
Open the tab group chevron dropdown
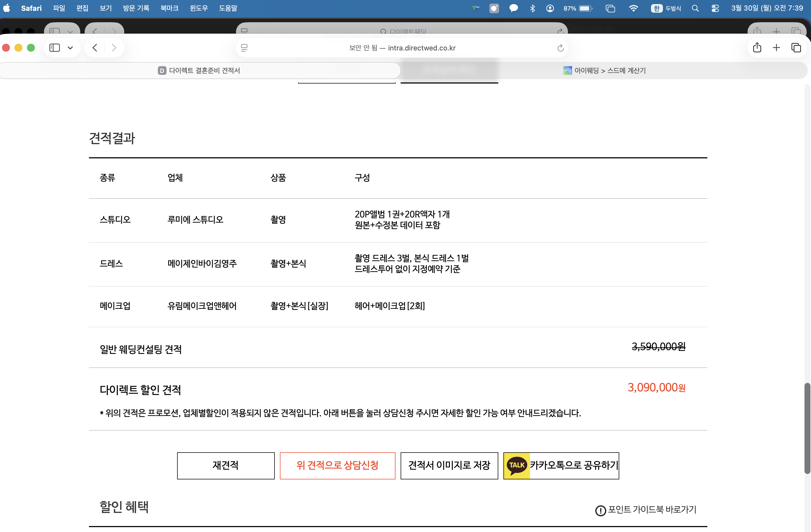click(x=71, y=48)
